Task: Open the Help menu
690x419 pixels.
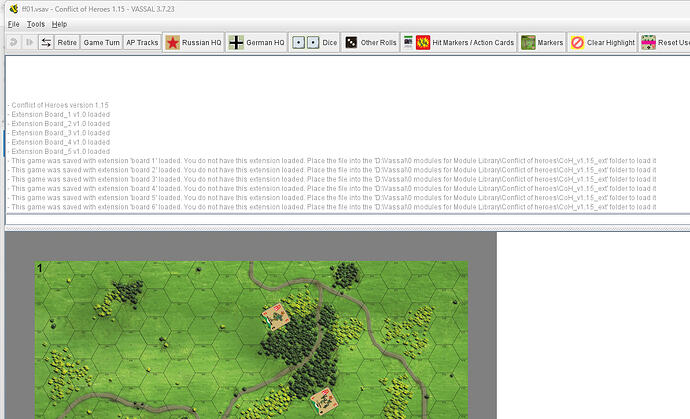Action: pos(59,24)
